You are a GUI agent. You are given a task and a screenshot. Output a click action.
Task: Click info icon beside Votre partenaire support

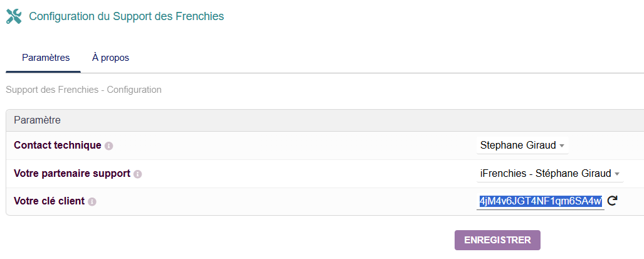(x=137, y=174)
